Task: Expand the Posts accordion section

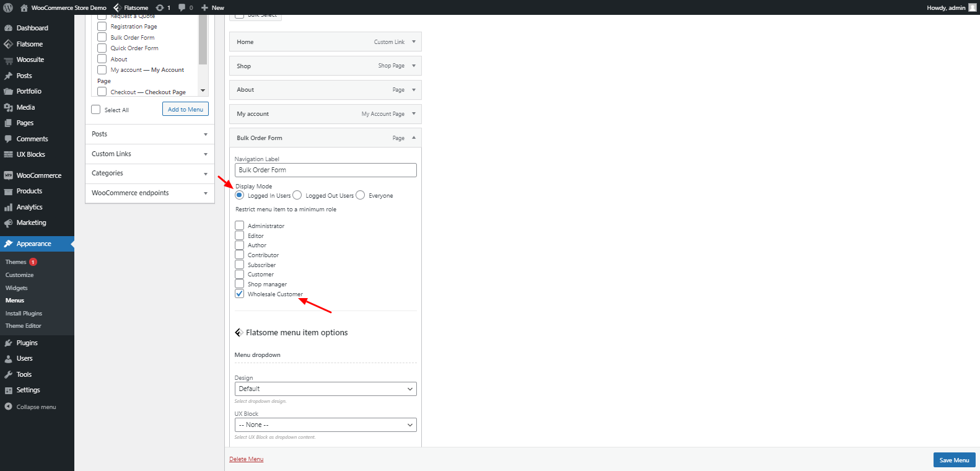Action: 150,134
